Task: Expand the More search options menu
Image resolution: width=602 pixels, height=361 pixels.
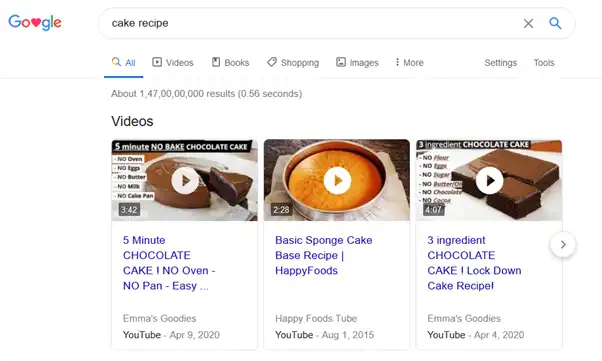Action: point(409,63)
